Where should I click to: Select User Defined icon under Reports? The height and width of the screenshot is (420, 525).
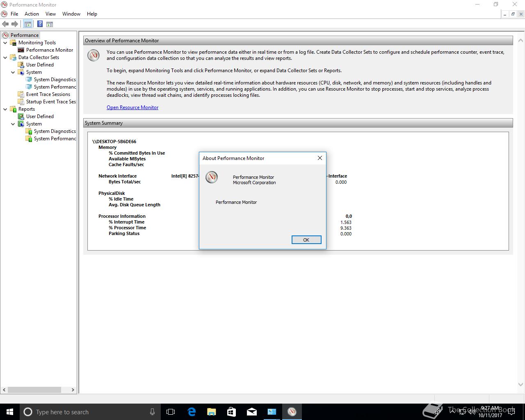[21, 116]
